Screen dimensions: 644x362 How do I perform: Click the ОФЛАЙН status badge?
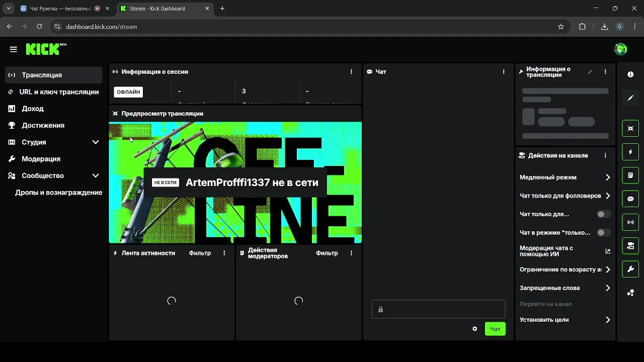pyautogui.click(x=128, y=92)
